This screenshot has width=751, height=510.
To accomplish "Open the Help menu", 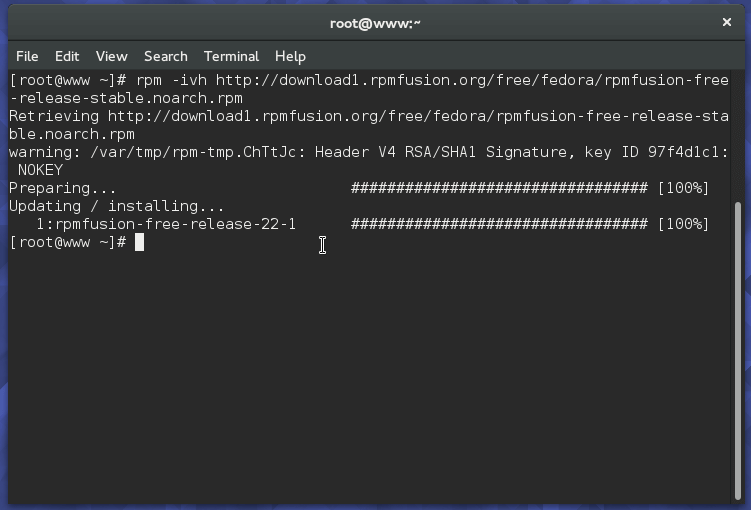I will 290,56.
